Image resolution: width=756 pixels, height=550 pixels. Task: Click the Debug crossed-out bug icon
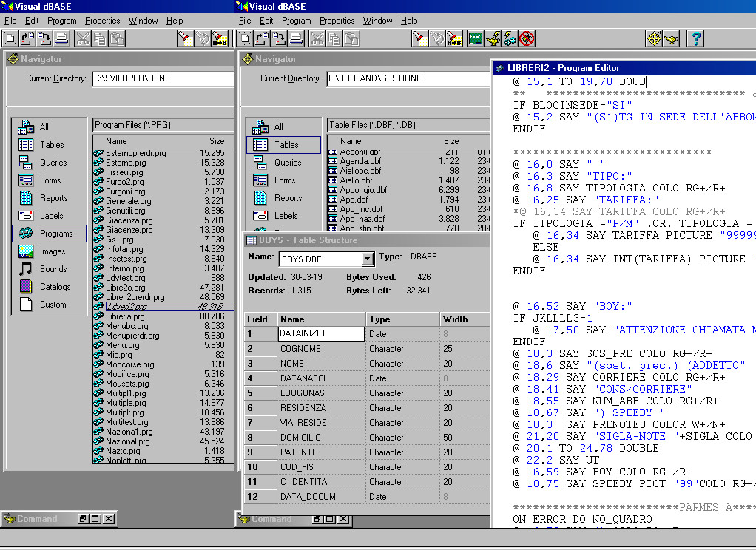[x=527, y=38]
